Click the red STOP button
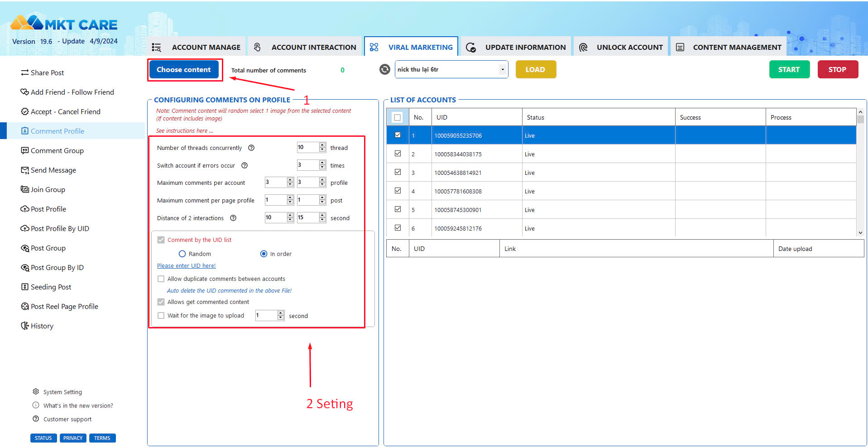The image size is (868, 448). point(838,69)
